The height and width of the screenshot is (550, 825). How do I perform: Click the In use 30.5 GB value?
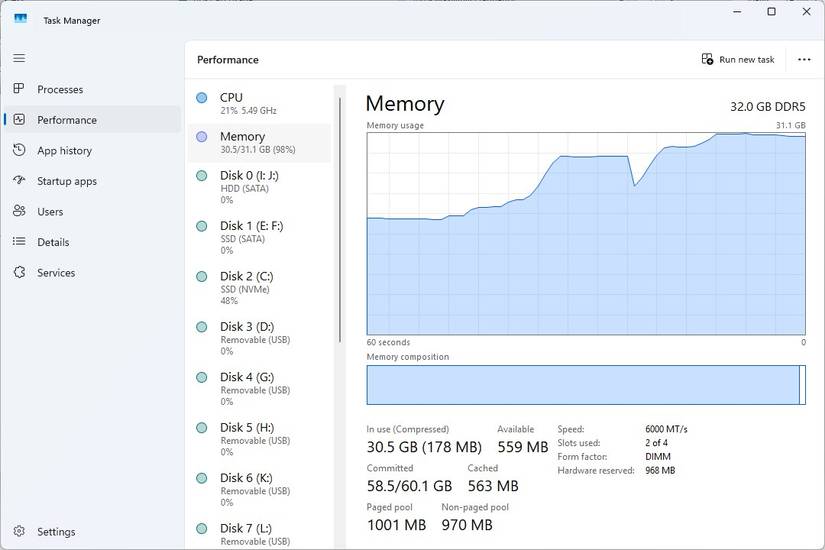point(424,447)
